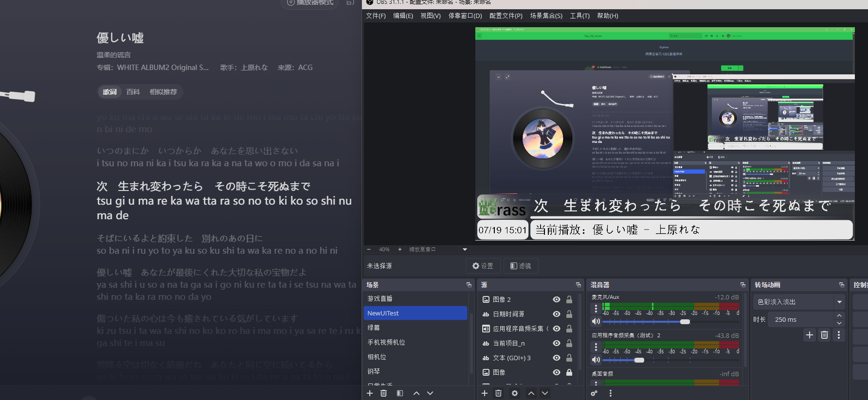The image size is (868, 400).
Task: Toggle visibility of 日期时间源 source
Action: (x=557, y=314)
